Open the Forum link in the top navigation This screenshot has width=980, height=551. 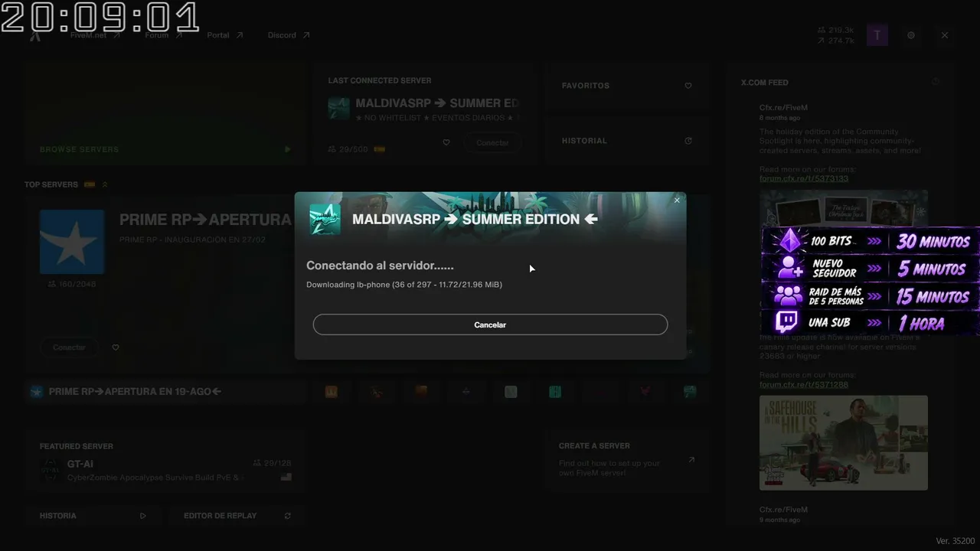(163, 35)
